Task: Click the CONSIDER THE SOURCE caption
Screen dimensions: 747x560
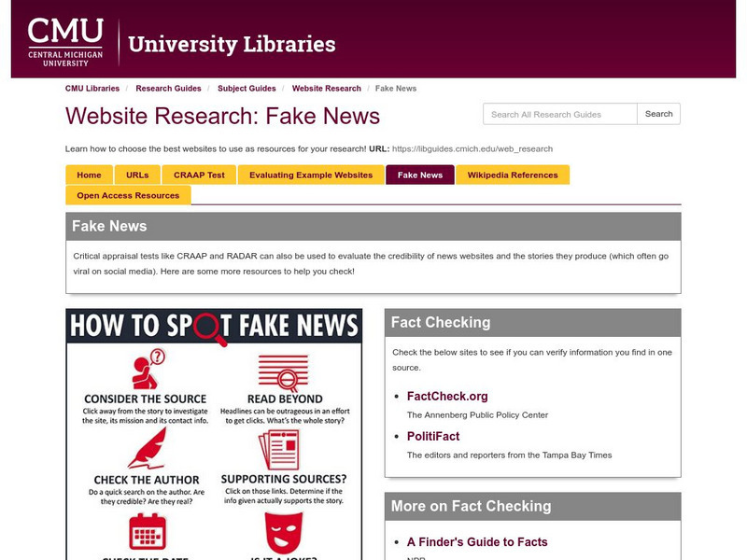Action: 146,399
